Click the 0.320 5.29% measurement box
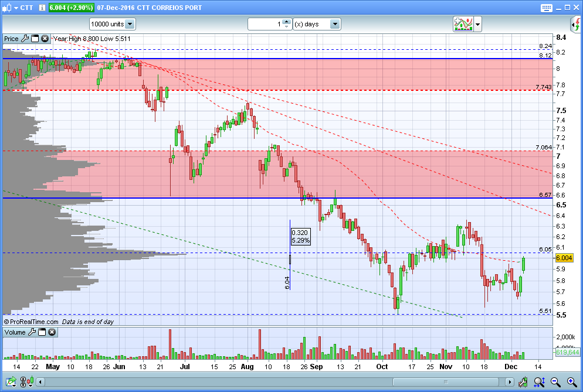This screenshot has height=392, width=583. (x=300, y=236)
